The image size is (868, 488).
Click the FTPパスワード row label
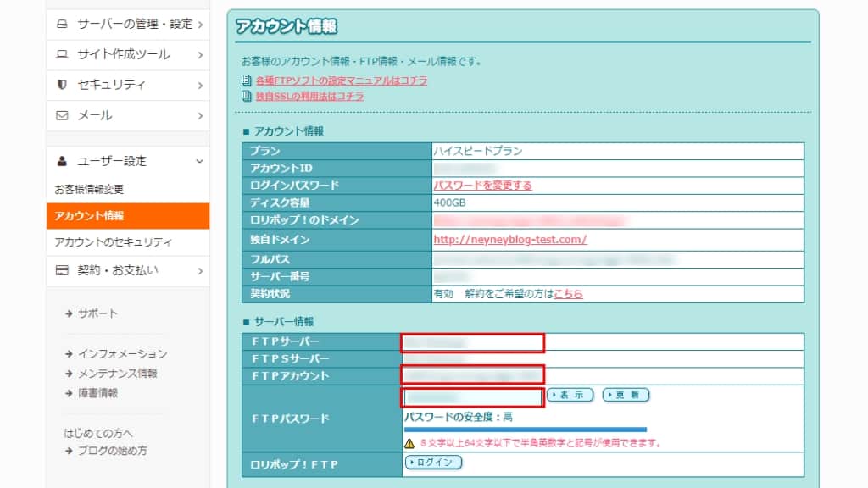tap(290, 419)
